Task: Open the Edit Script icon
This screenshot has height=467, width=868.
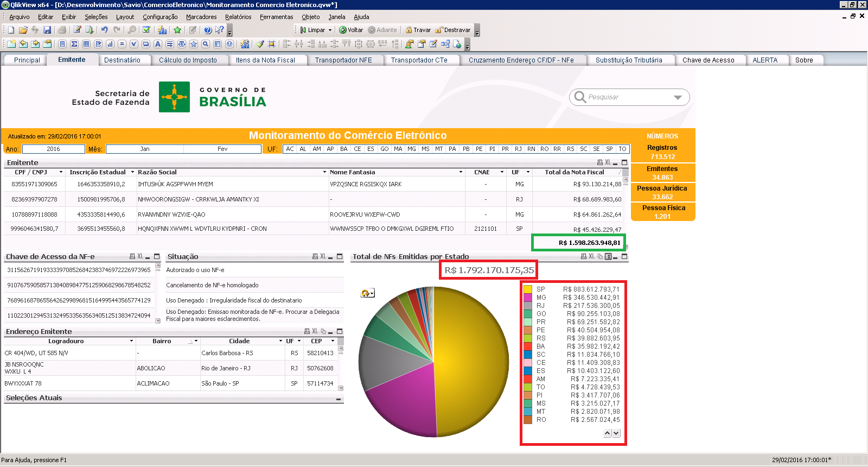Action: (78, 30)
